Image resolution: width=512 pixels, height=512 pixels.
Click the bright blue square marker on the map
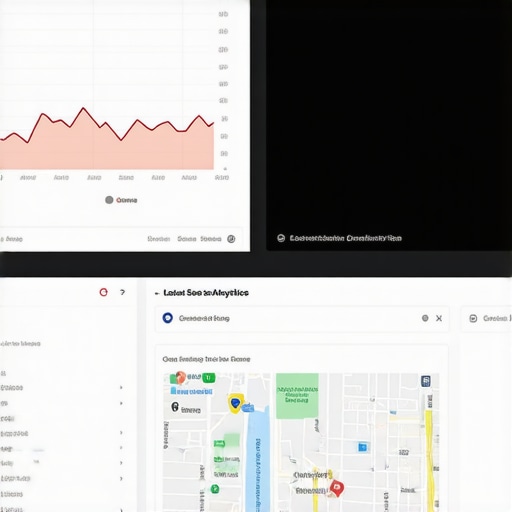pos(363,447)
